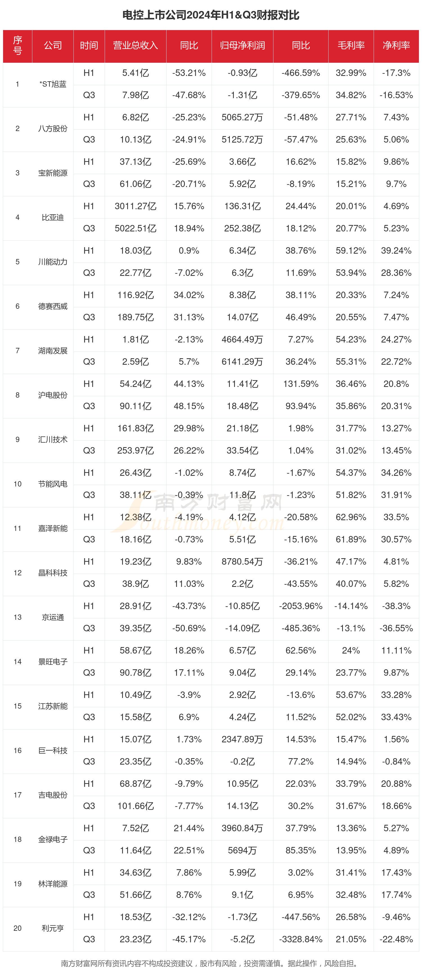Viewport: 422px width, 980px height.
Task: Click the 营业总收入 column header
Action: click(135, 46)
